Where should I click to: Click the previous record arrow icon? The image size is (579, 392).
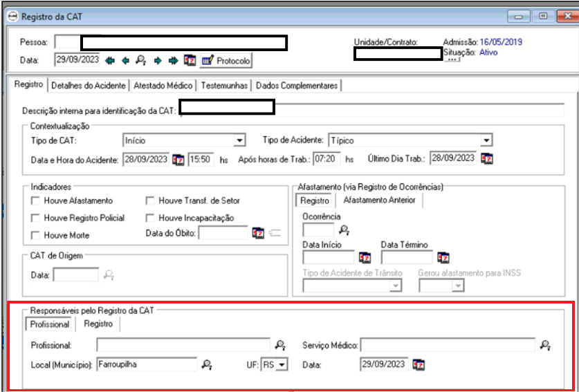coord(125,61)
